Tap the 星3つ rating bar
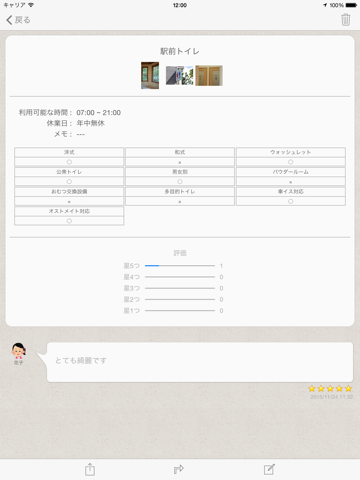The width and height of the screenshot is (360, 480). click(180, 288)
